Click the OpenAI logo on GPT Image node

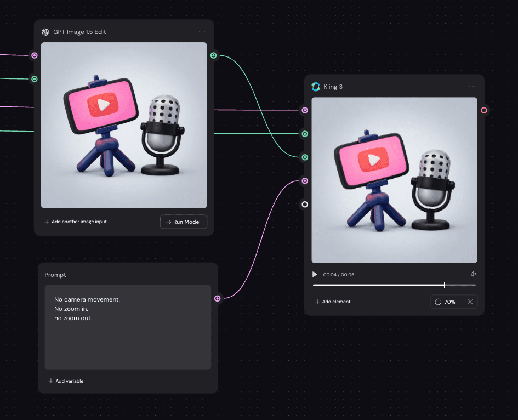[x=45, y=32]
